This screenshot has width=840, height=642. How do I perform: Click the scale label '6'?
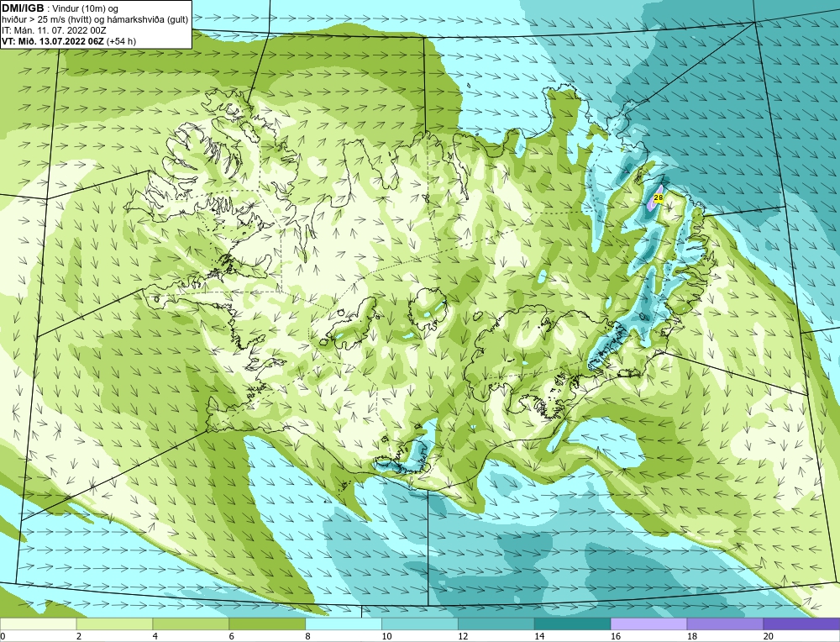[232, 636]
